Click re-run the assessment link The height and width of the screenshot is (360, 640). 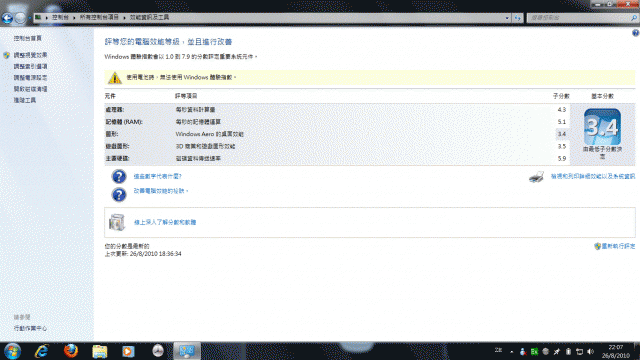pos(618,246)
